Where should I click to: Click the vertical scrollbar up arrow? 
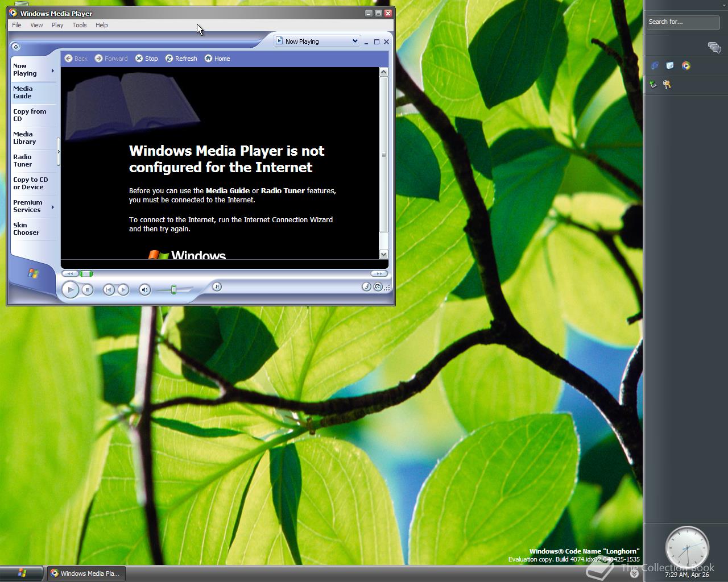click(383, 72)
